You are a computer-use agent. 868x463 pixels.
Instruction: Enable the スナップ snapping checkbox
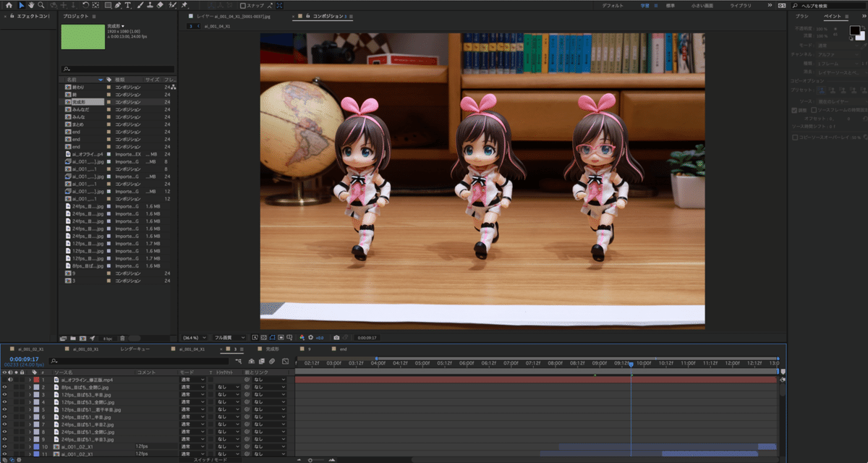point(243,5)
